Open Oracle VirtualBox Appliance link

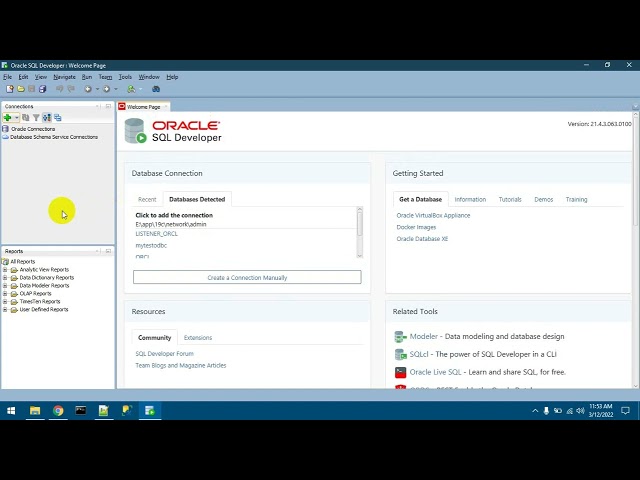point(433,216)
